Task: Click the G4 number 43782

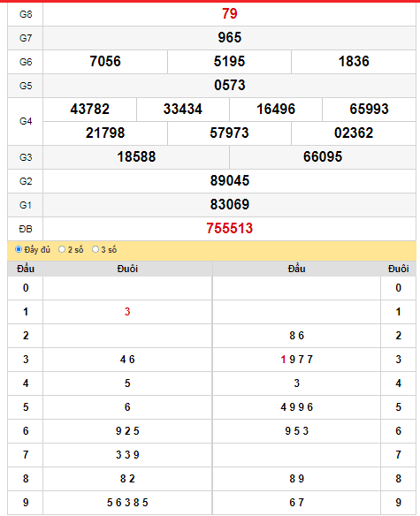Action: [x=89, y=110]
